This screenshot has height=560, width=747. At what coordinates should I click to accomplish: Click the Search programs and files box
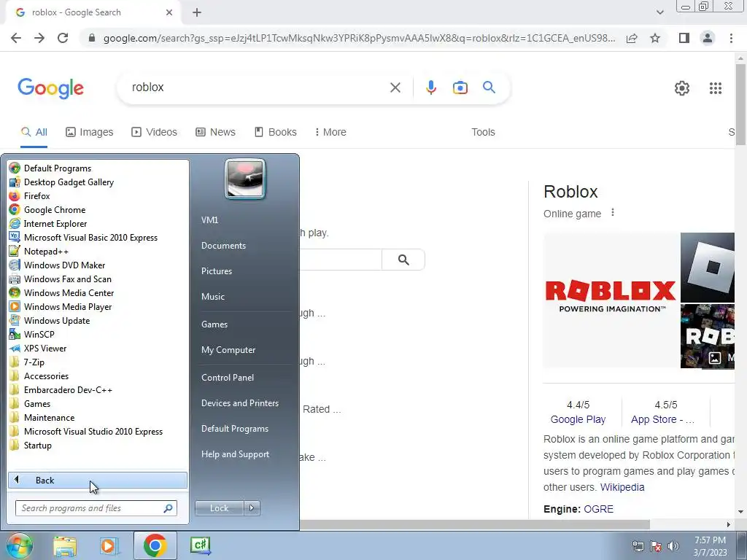click(x=96, y=508)
